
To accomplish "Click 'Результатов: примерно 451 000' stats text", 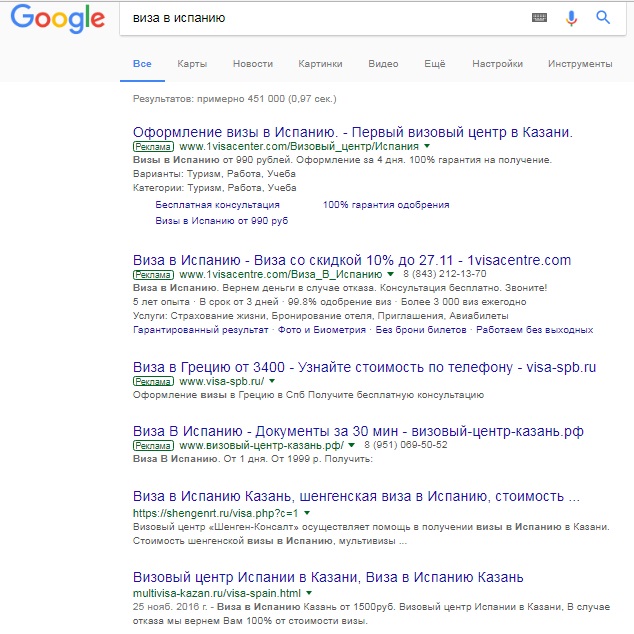I will click(235, 99).
